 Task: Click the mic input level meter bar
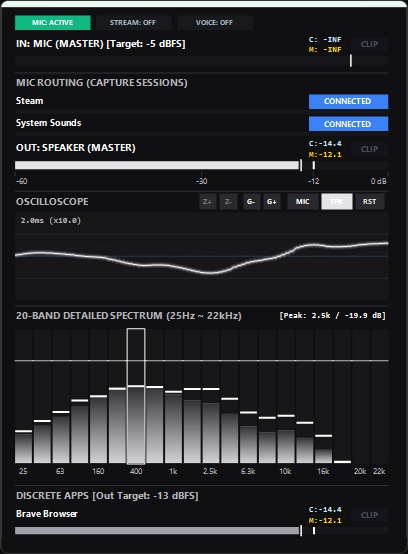(201, 61)
